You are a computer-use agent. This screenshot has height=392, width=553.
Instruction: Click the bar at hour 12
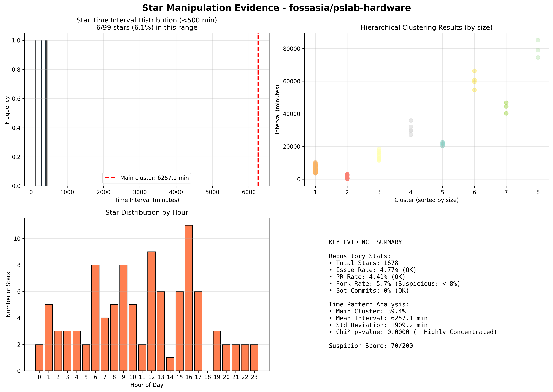pyautogui.click(x=152, y=311)
